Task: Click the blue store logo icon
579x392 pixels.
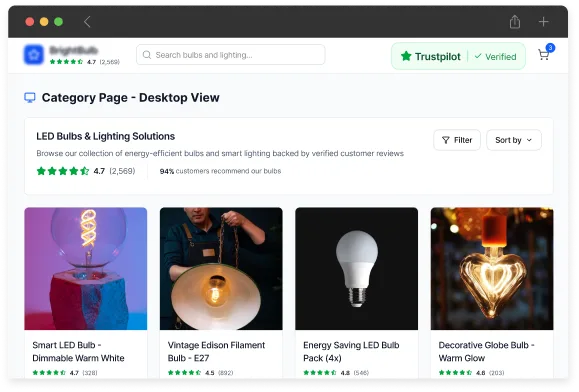Action: click(34, 55)
